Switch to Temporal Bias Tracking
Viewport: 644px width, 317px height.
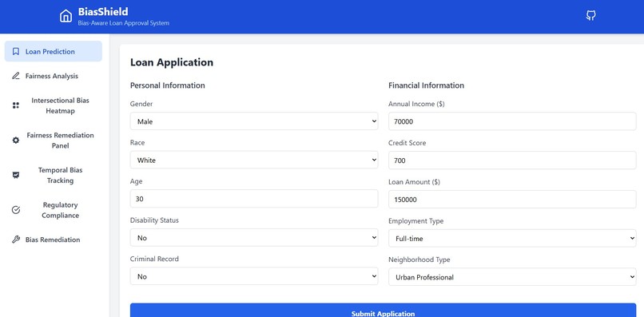tap(54, 176)
